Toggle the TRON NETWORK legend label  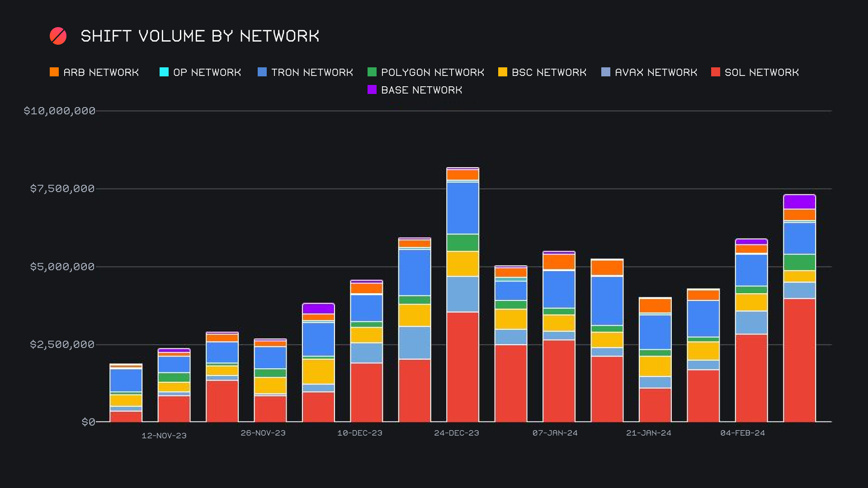coord(312,72)
